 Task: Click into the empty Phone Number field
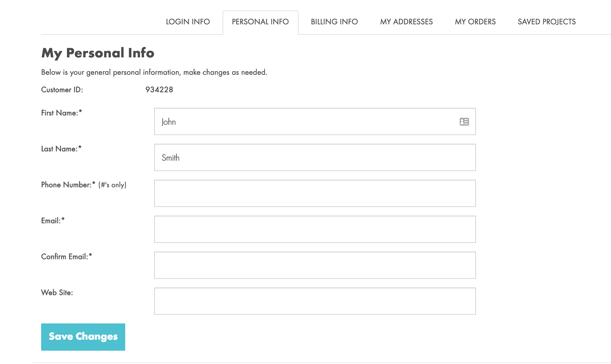tap(315, 194)
